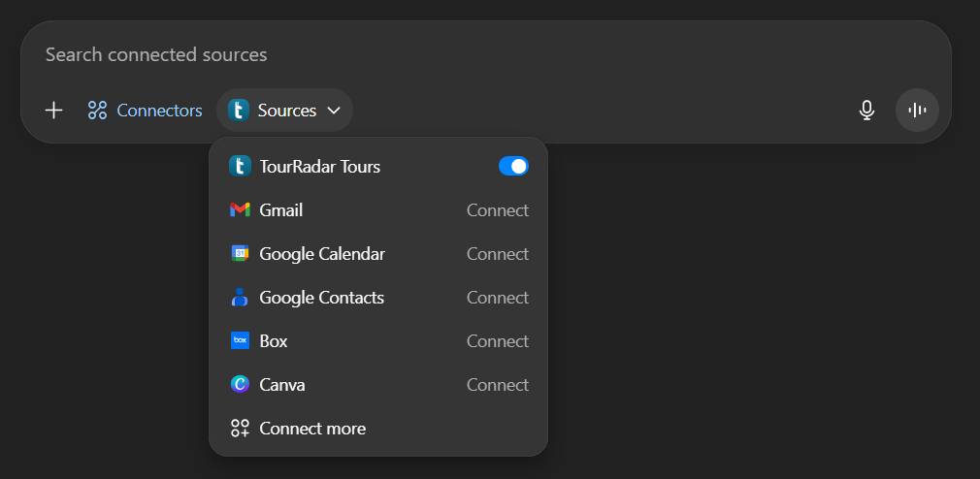Click the Google Contacts person icon

(x=240, y=298)
